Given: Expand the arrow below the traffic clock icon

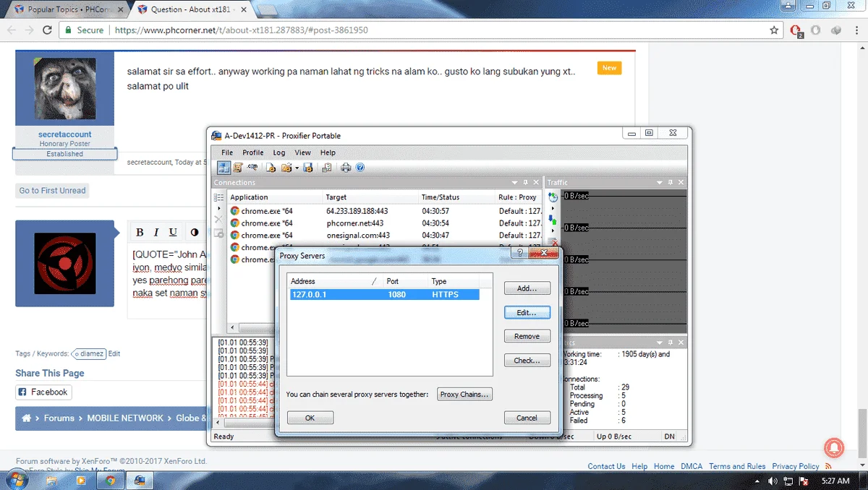Looking at the screenshot, I should [x=553, y=208].
